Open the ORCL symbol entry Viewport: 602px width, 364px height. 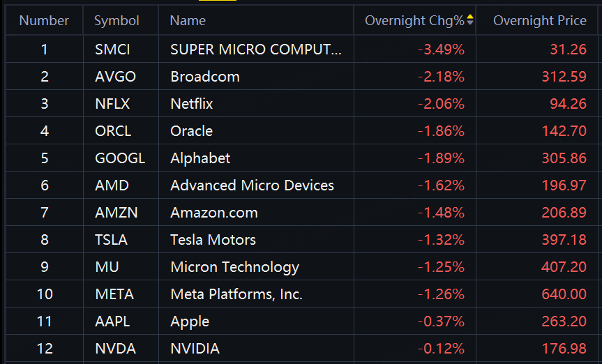[x=113, y=131]
